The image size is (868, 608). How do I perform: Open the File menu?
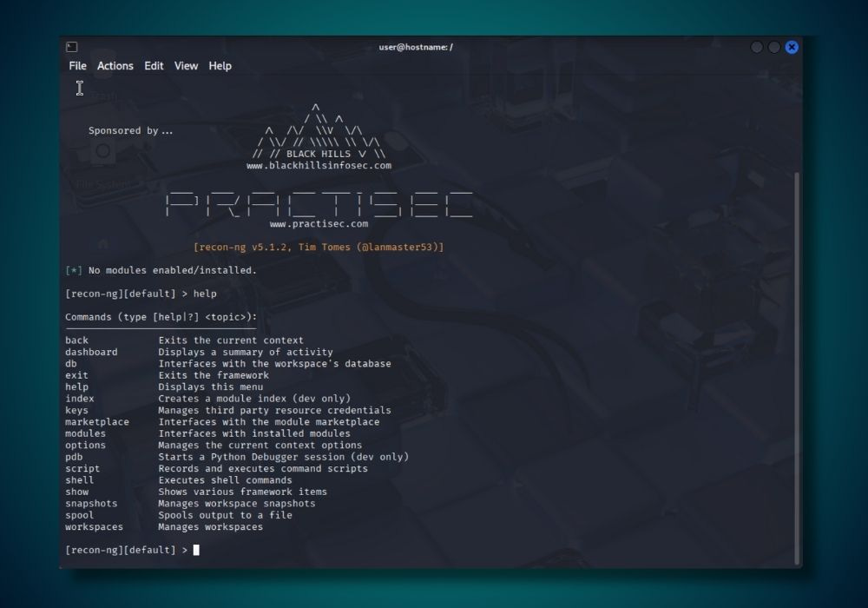(77, 66)
